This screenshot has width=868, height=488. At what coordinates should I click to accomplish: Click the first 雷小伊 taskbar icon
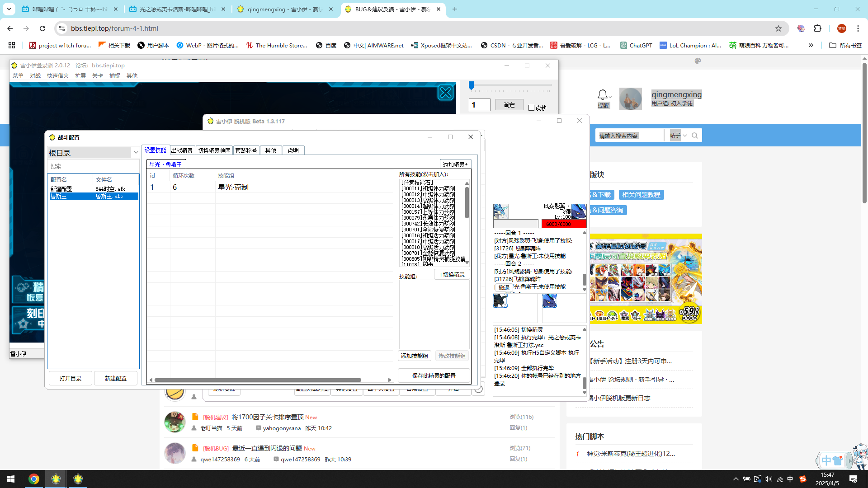(56, 479)
